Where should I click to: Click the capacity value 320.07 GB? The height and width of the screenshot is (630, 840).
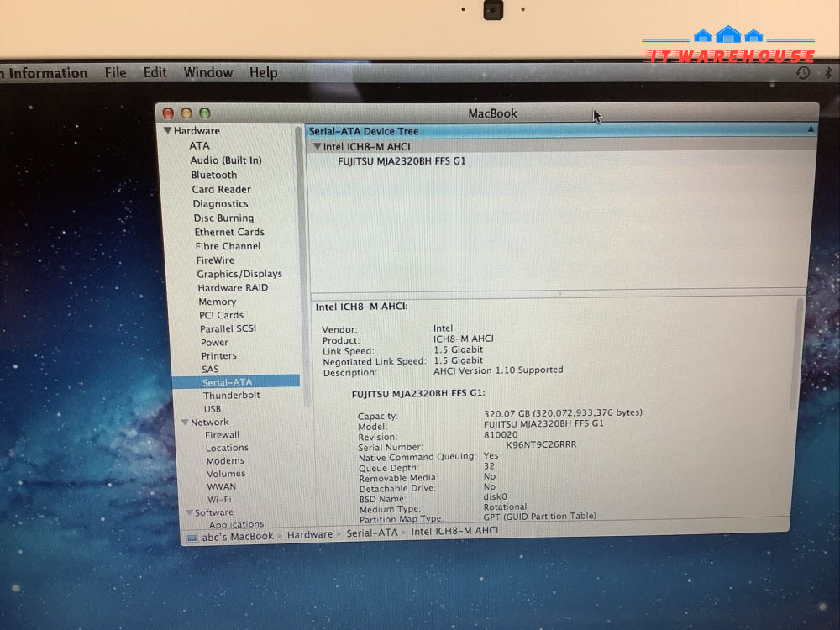point(563,413)
